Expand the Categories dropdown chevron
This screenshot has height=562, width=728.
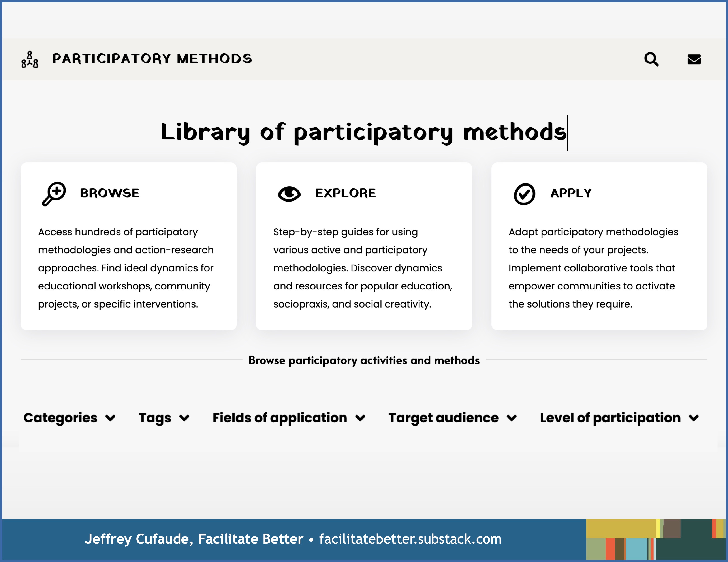pyautogui.click(x=110, y=418)
